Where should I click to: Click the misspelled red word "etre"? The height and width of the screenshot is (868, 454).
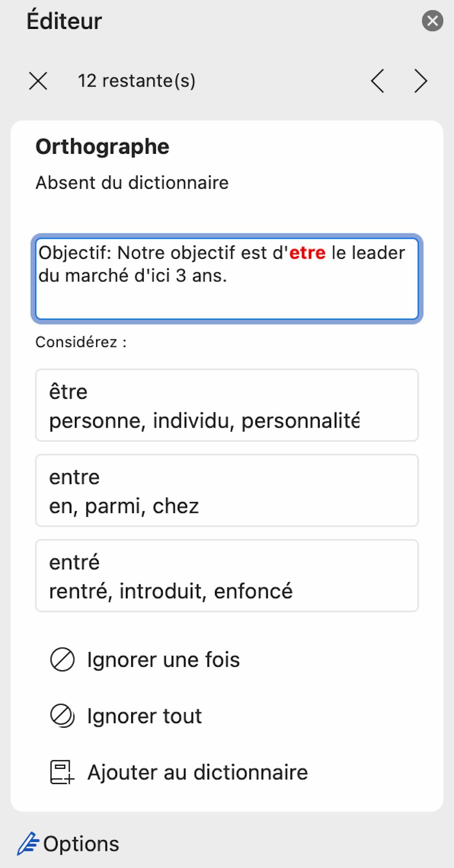(307, 253)
